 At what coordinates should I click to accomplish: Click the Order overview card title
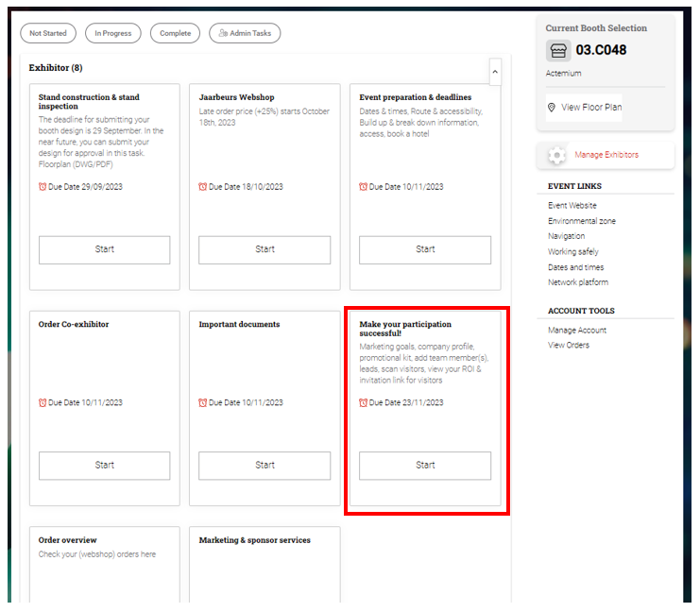(67, 540)
